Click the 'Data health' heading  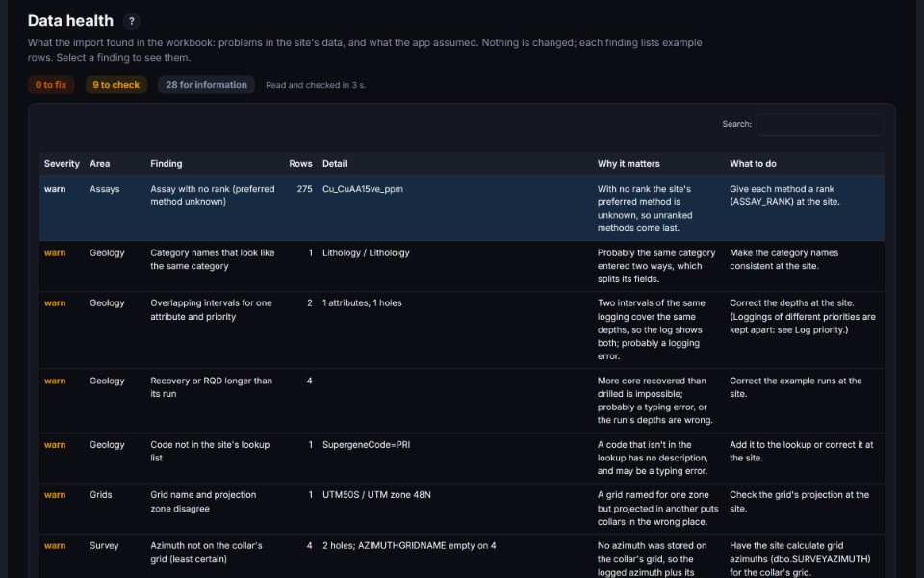click(70, 20)
